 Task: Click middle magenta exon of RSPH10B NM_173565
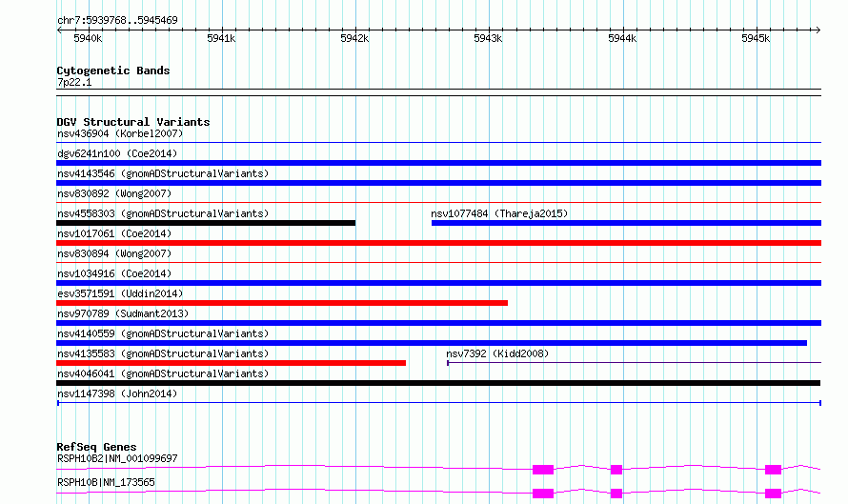(616, 494)
